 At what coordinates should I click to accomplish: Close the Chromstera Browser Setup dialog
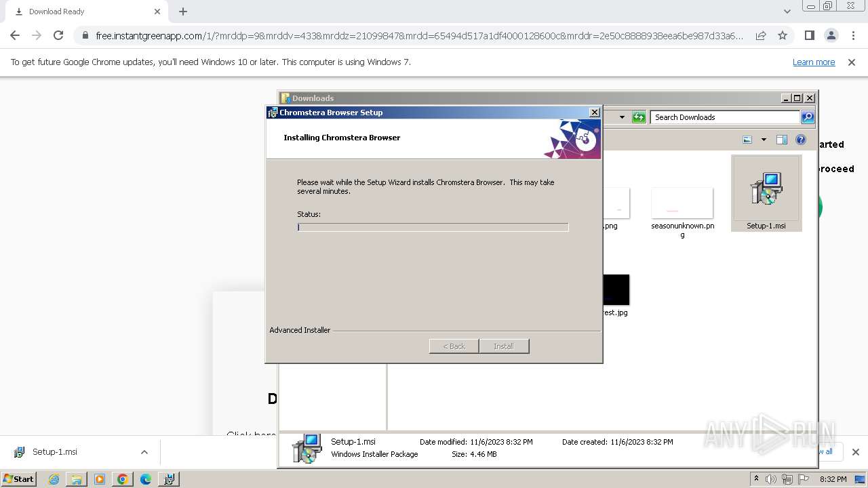click(594, 113)
